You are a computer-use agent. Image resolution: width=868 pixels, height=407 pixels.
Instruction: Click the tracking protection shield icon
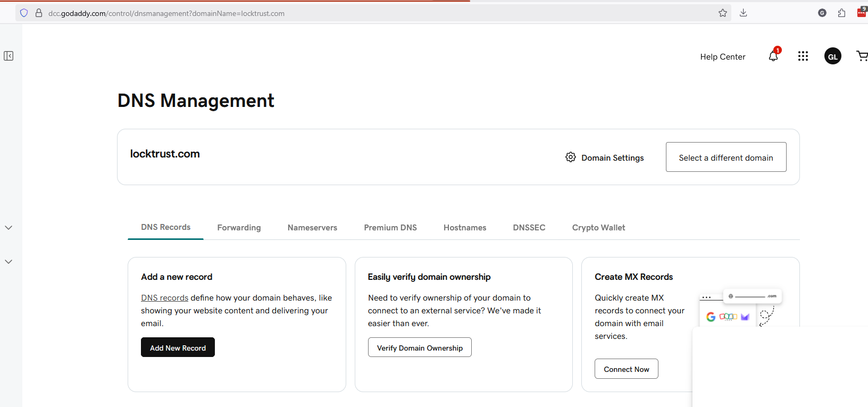(x=24, y=13)
